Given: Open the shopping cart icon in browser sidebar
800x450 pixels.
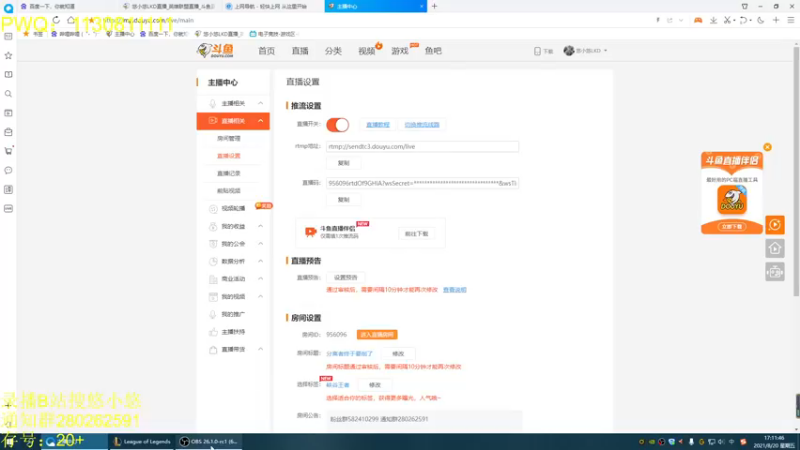Looking at the screenshot, I should pos(8,151).
